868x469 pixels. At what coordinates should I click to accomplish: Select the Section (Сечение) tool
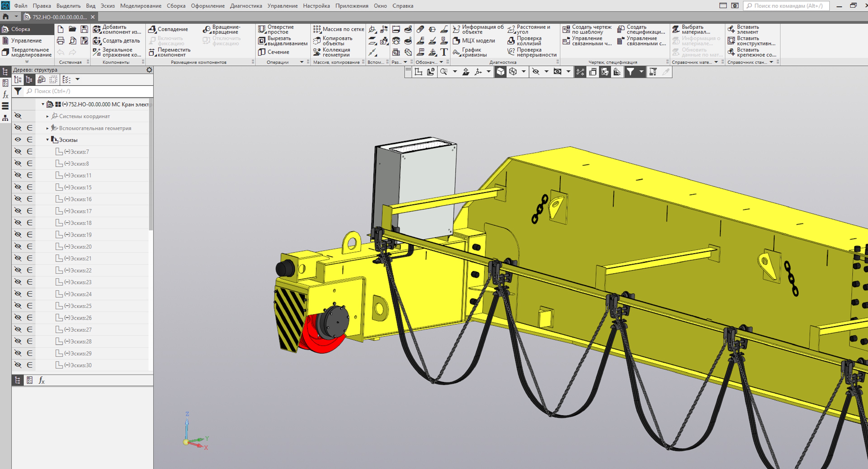click(274, 52)
